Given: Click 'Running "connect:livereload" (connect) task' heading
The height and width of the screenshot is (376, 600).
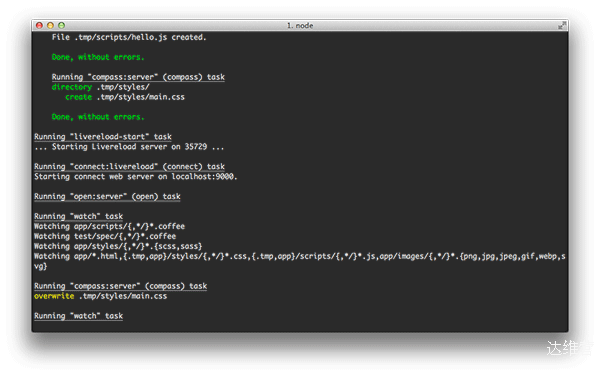Looking at the screenshot, I should (129, 166).
